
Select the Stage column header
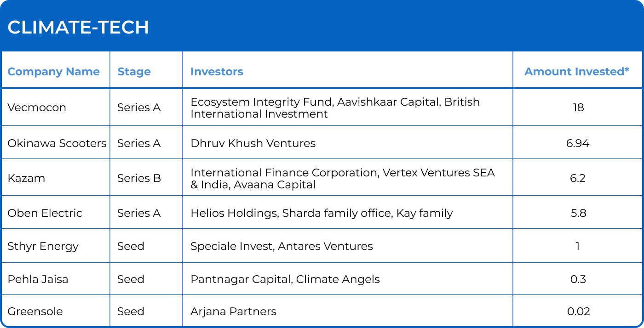[x=134, y=72]
